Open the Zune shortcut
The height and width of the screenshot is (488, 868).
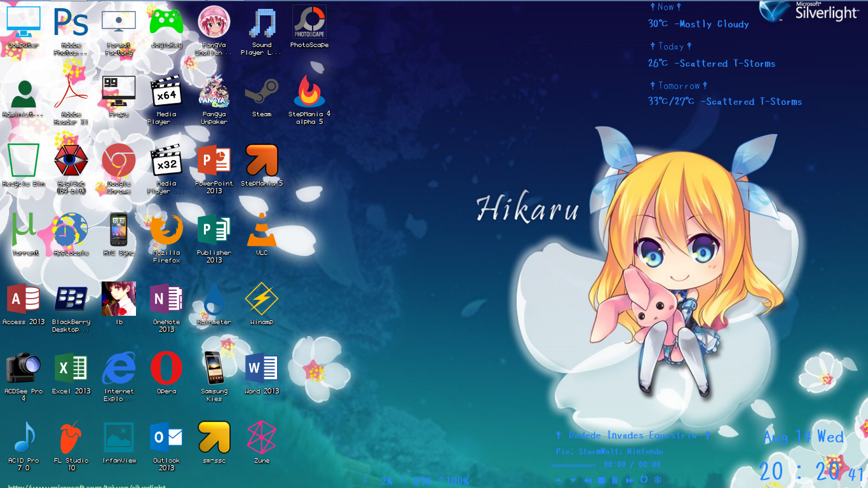[262, 442]
